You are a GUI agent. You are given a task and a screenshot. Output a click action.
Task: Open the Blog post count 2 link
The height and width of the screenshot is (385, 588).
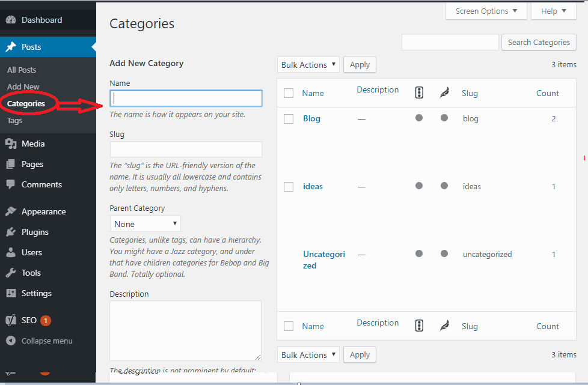[554, 119]
